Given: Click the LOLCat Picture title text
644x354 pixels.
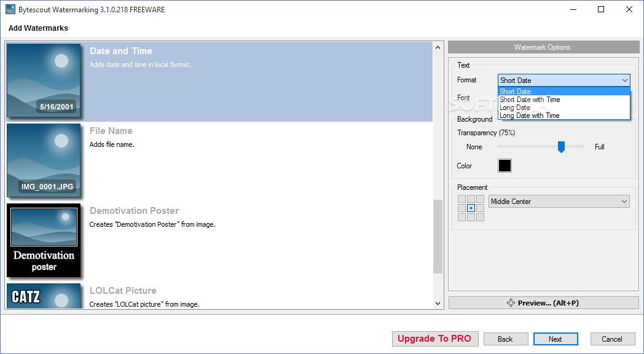Looking at the screenshot, I should click(123, 290).
